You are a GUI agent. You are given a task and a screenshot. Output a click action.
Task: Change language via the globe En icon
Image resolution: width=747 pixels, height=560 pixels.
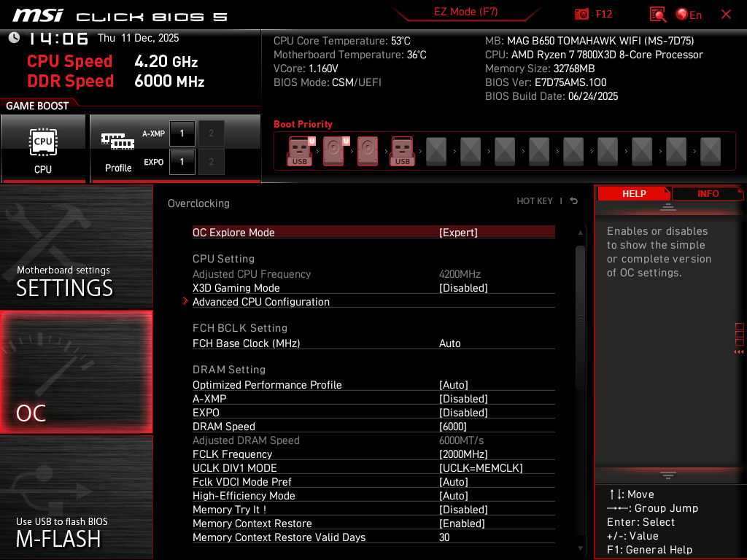click(689, 15)
